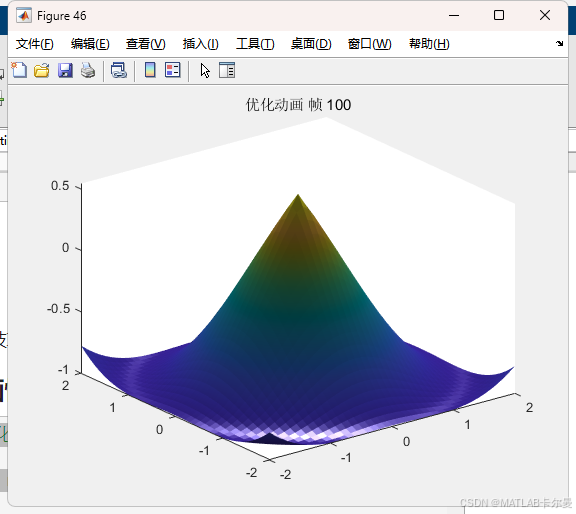
Task: Open the 插入(I) menu
Action: [201, 44]
